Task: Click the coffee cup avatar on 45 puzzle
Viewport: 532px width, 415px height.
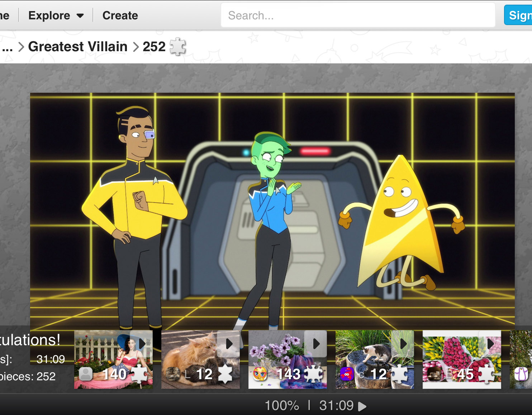Action: click(x=434, y=374)
